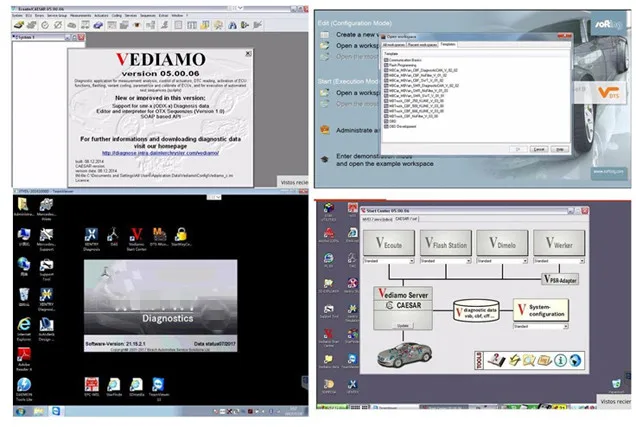Open Vediamo Start Center desktop shortcut on black desktop
Viewport: 636px width, 427px height.
(136, 238)
